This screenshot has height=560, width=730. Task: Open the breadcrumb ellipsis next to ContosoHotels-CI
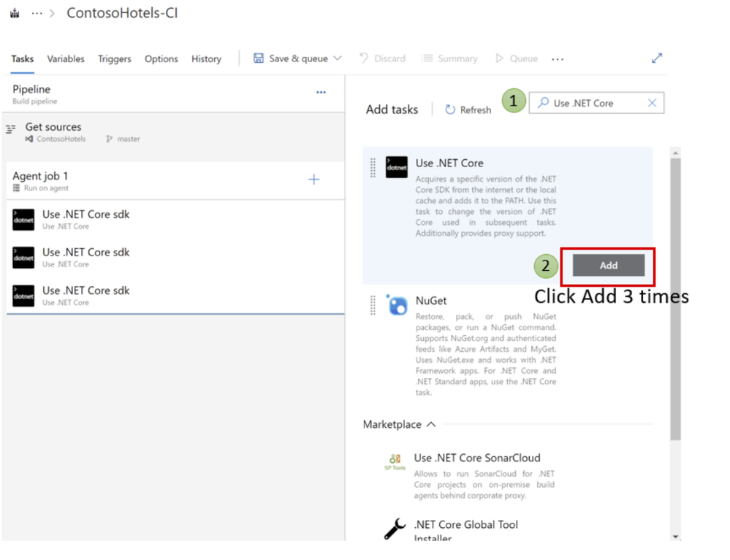(x=37, y=13)
